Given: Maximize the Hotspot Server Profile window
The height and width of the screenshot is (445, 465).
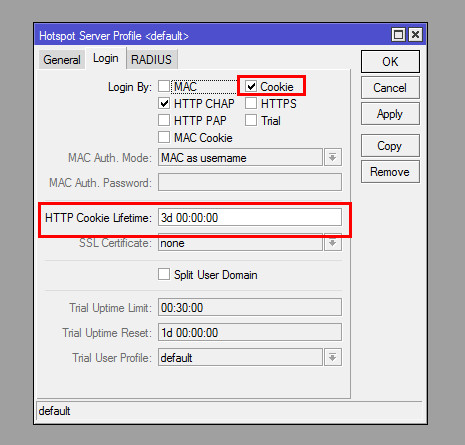Looking at the screenshot, I should tap(398, 35).
